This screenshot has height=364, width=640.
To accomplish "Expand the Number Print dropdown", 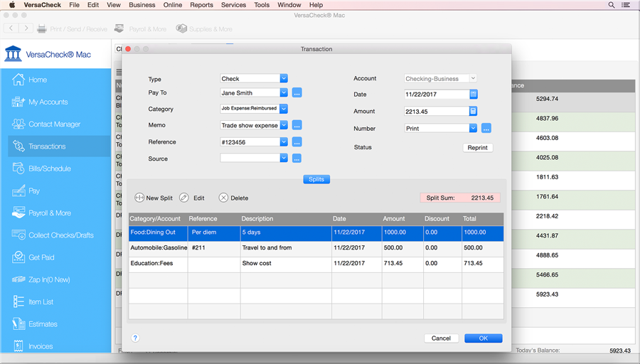I will click(x=473, y=128).
